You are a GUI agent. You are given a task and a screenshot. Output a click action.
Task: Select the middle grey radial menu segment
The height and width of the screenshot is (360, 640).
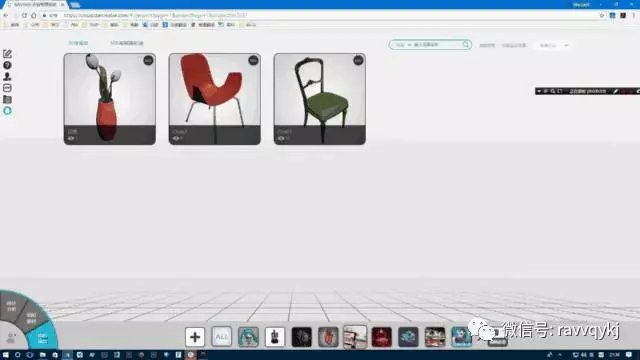(31, 318)
